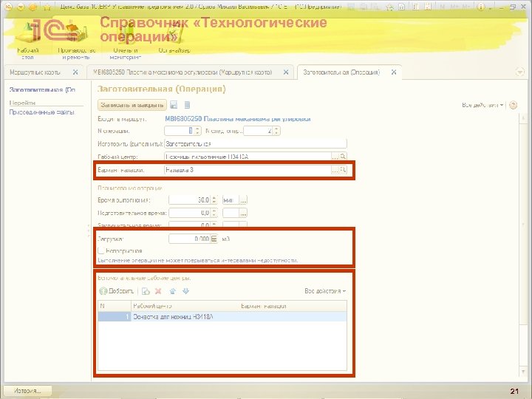Edit the Загрузка value field

[x=190, y=239]
